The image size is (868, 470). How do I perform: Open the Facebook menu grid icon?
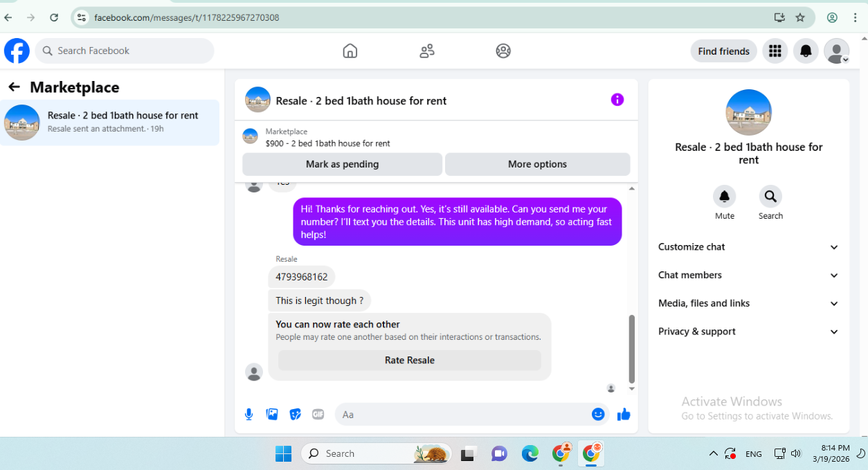(775, 51)
